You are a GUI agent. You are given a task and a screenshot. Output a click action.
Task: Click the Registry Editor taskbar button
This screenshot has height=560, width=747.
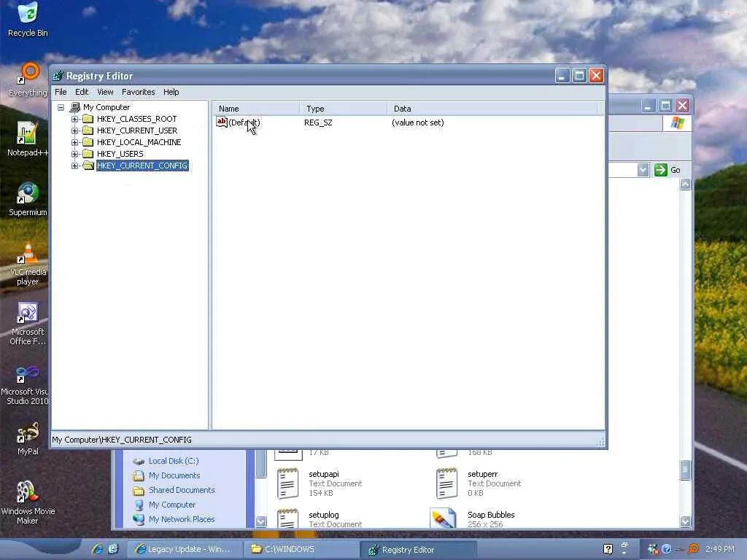418,550
